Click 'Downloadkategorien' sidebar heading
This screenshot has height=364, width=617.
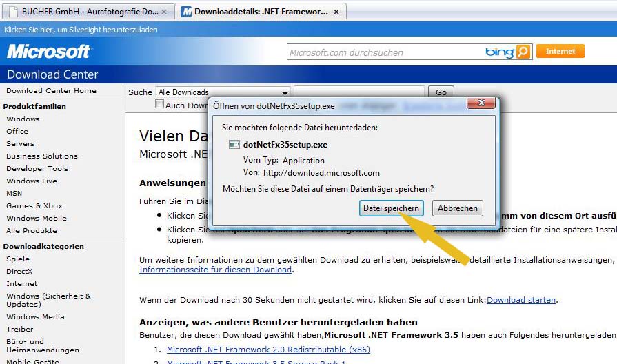click(x=43, y=246)
